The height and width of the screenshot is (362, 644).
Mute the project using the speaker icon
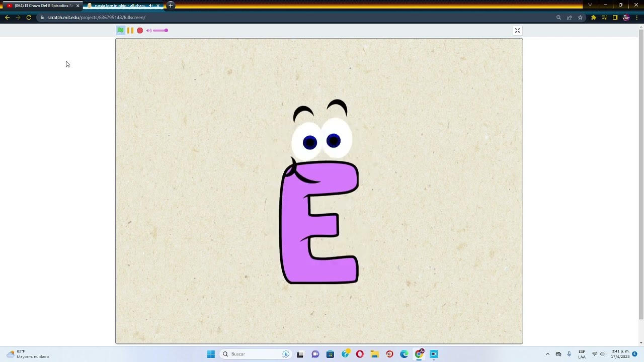point(149,31)
